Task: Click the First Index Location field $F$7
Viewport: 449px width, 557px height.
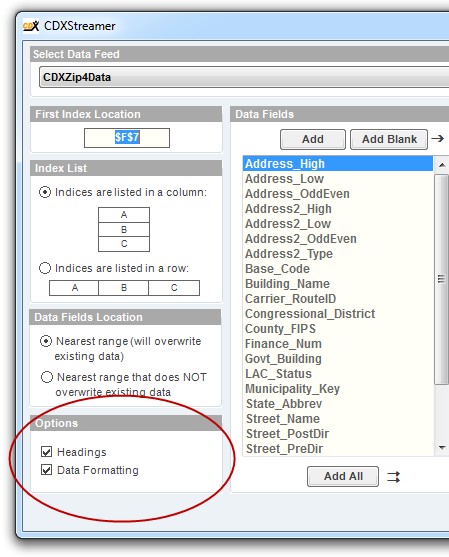Action: tap(127, 138)
